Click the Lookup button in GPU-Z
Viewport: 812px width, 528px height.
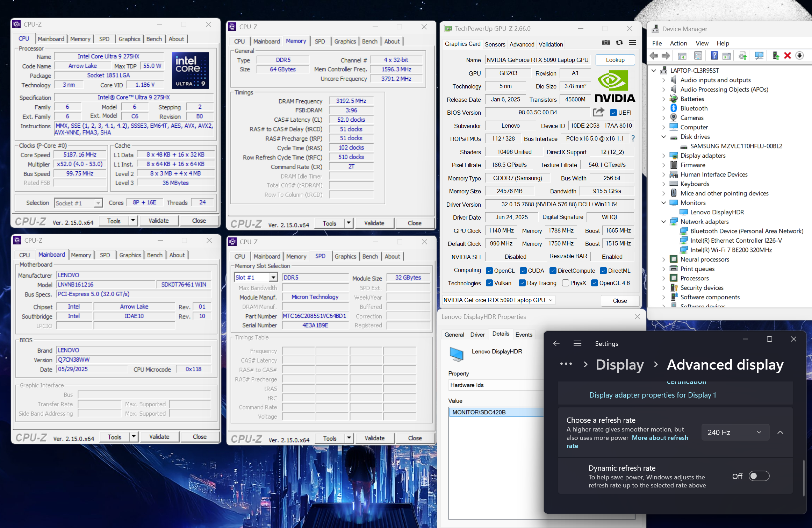tap(615, 60)
